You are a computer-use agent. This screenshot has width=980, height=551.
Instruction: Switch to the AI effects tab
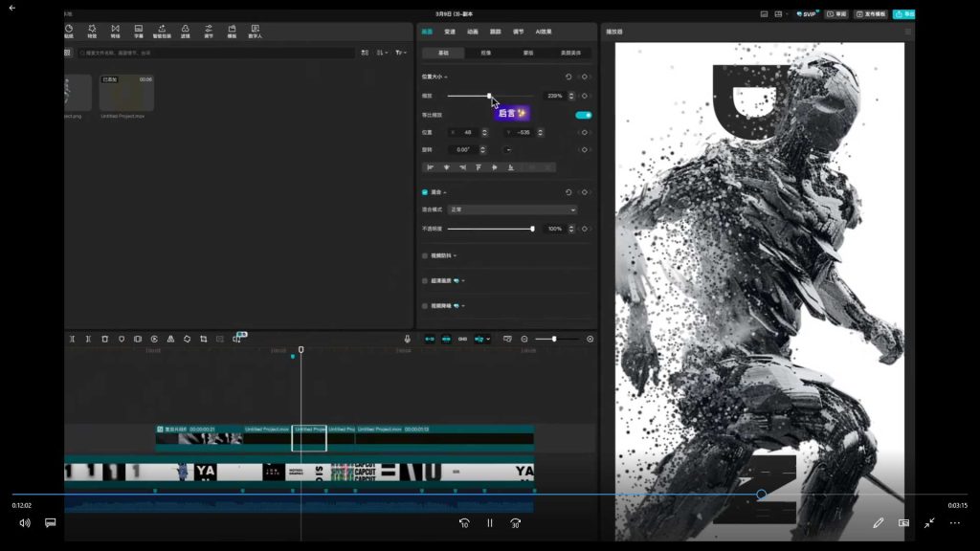coord(544,32)
